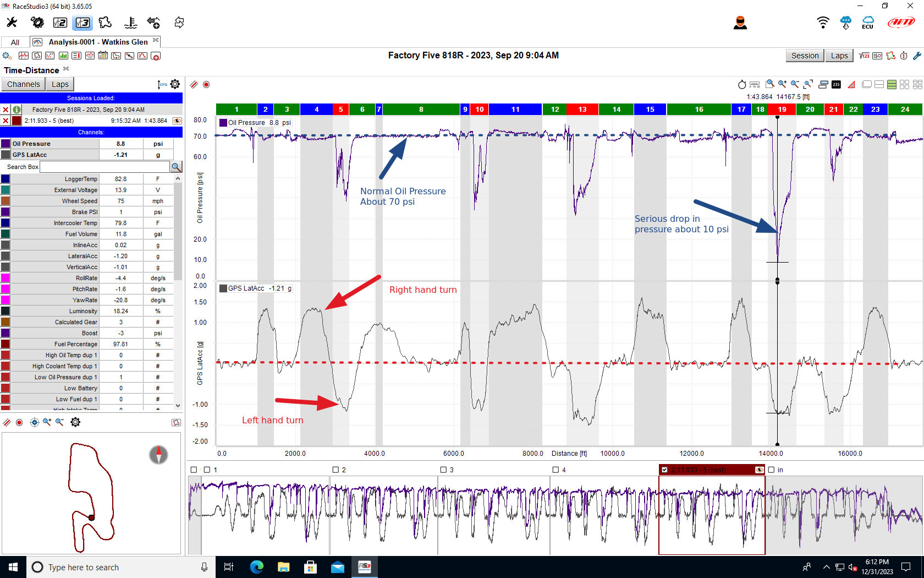This screenshot has height=578, width=924.
Task: Open the RS2 analysis icon
Action: pos(60,23)
